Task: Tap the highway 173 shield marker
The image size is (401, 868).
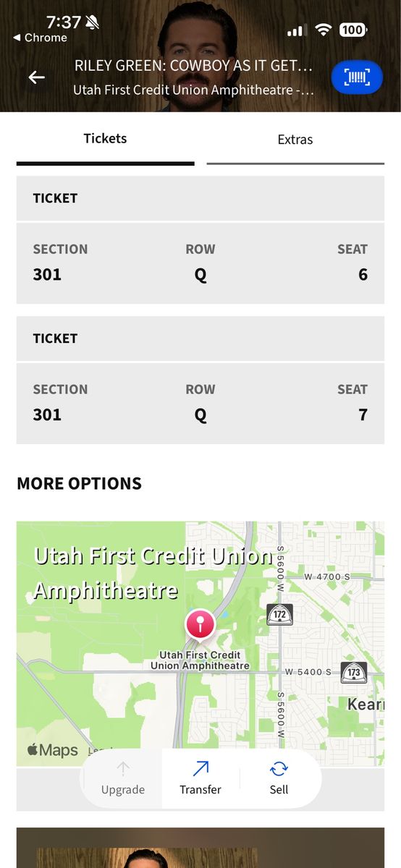Action: point(353,673)
